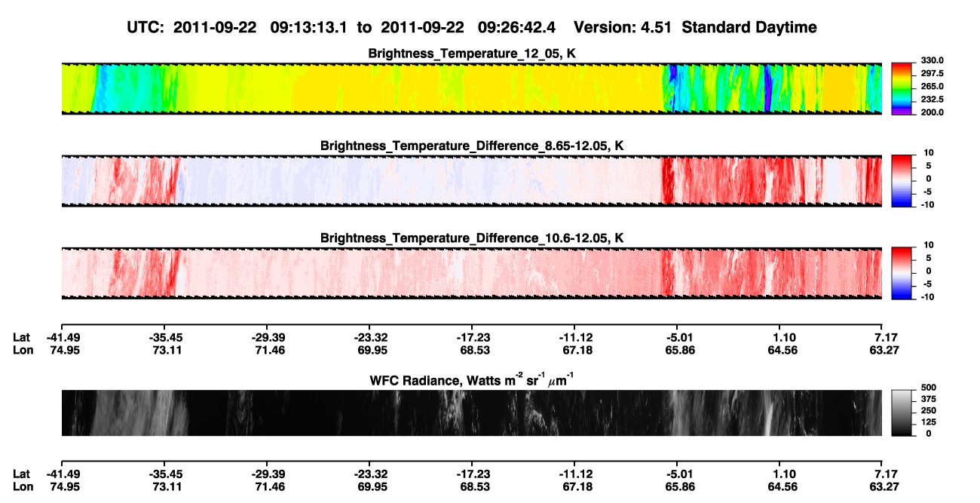980x503 pixels.
Task: Click the -10 label on 8.65-12.05 colorbar
Action: [929, 205]
